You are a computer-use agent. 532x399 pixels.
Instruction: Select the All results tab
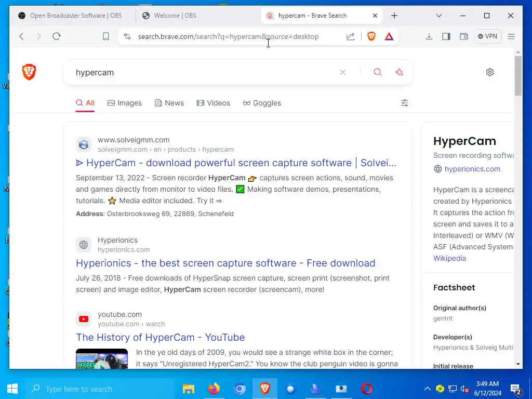click(85, 103)
